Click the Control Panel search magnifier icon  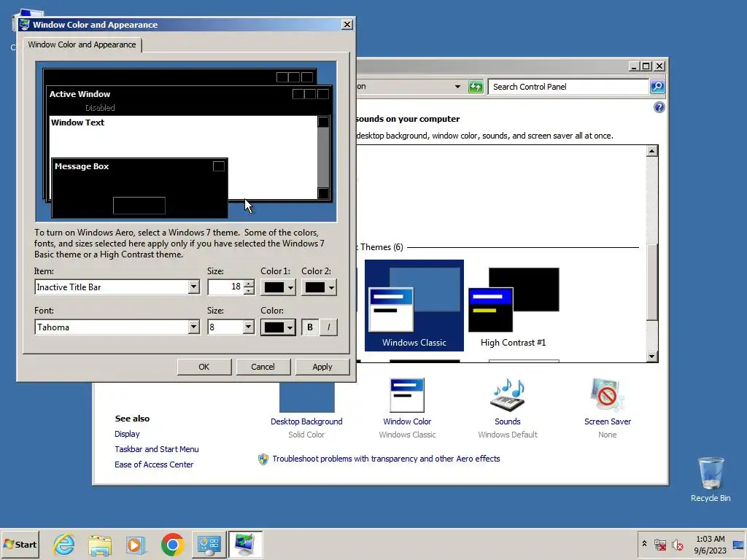click(657, 87)
